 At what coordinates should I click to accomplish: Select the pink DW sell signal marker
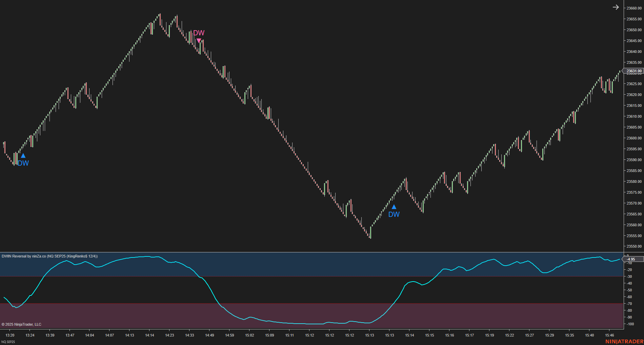[199, 40]
